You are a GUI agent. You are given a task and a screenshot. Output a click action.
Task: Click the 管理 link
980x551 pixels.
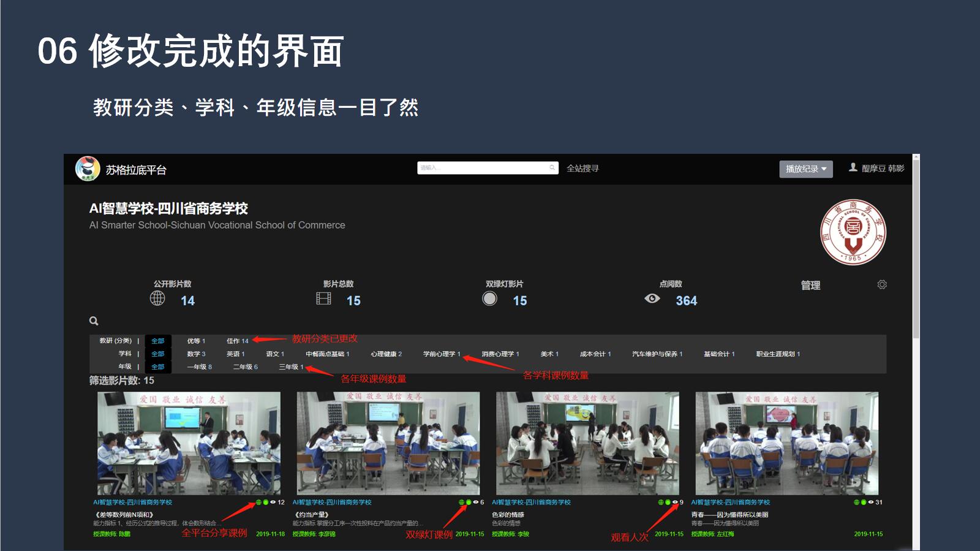click(x=810, y=285)
